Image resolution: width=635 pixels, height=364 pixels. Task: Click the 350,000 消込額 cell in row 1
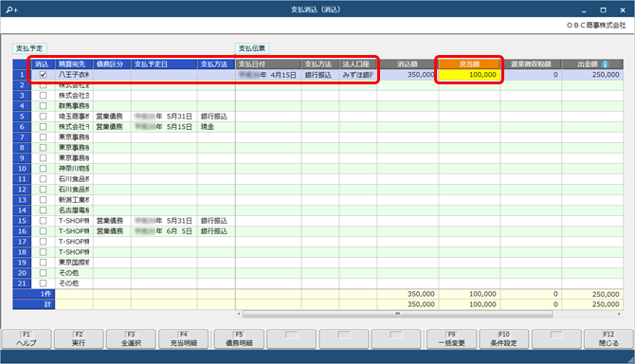coord(408,75)
